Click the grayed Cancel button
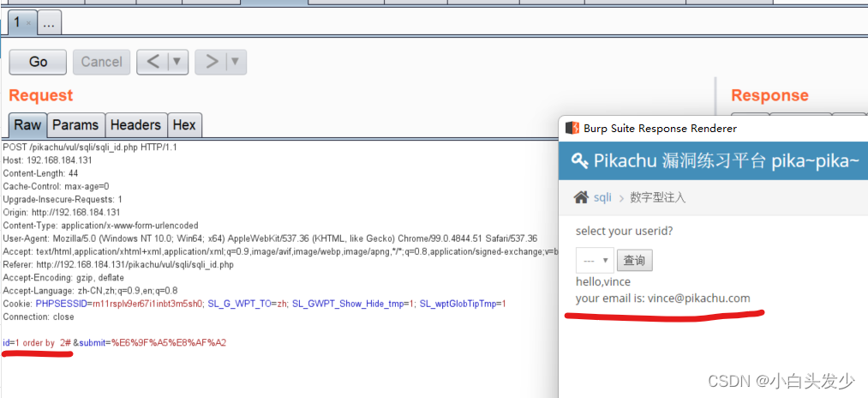This screenshot has height=398, width=868. [x=101, y=62]
